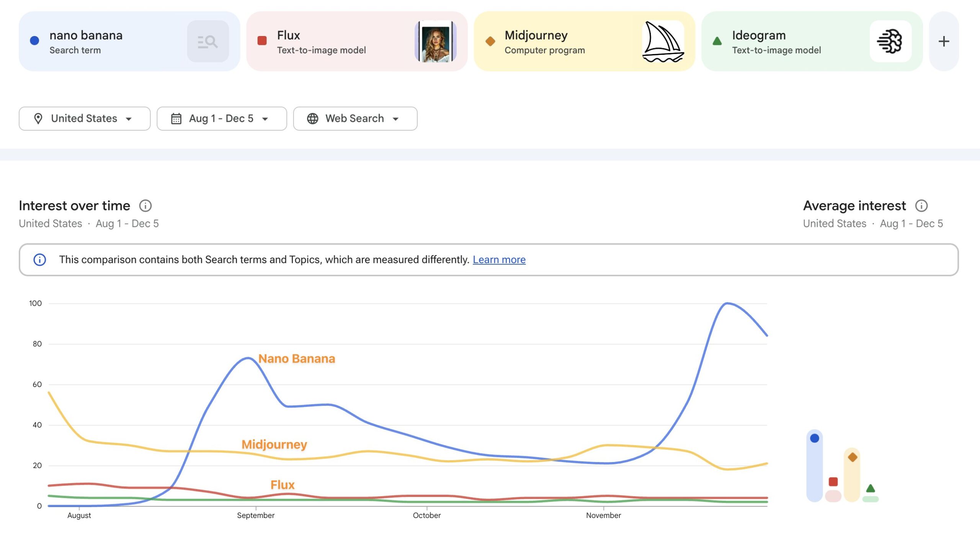Click nano banana peak on the chart line

(727, 303)
